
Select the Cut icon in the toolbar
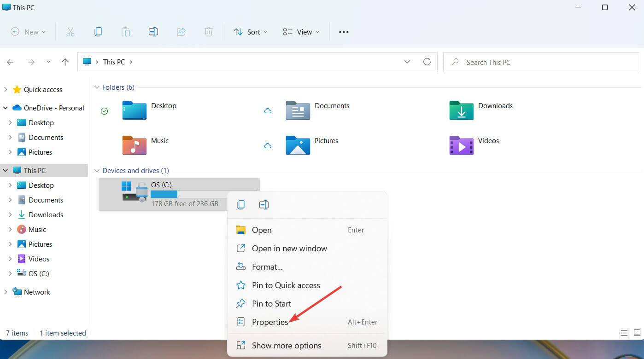[x=70, y=31]
